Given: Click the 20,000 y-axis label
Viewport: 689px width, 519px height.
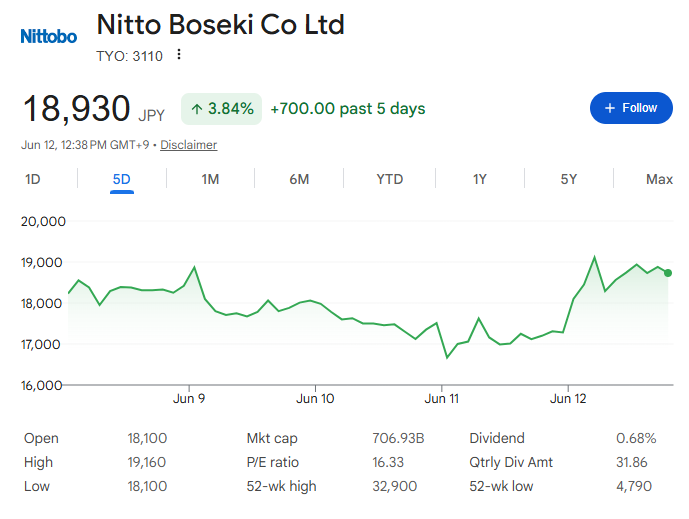Looking at the screenshot, I should (x=43, y=221).
